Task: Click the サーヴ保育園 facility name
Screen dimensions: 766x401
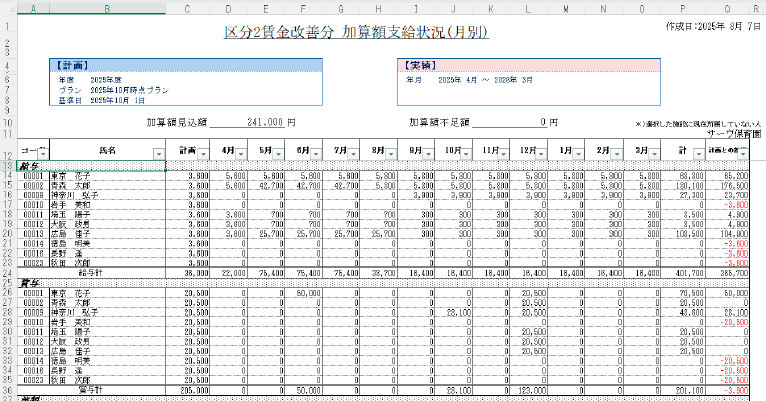Action: point(734,133)
